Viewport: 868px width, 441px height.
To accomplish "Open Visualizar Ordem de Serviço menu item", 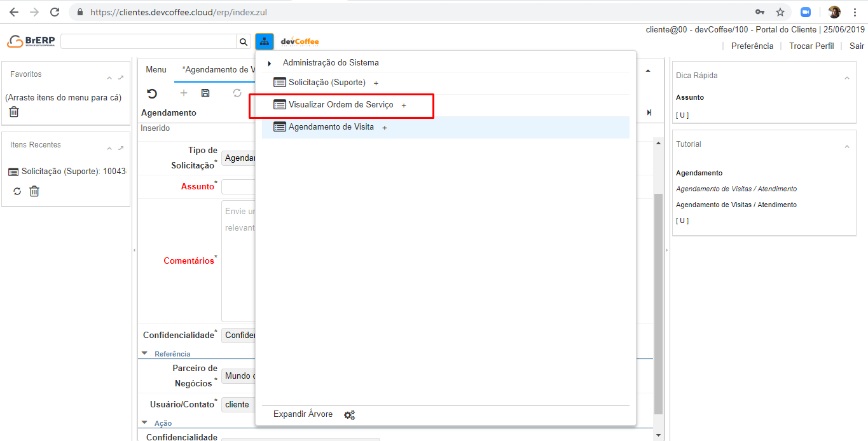I will pos(341,105).
